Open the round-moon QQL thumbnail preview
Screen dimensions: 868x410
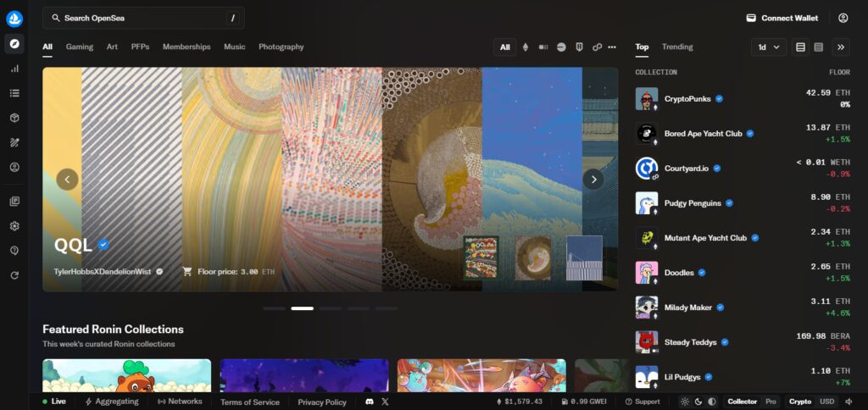(532, 258)
